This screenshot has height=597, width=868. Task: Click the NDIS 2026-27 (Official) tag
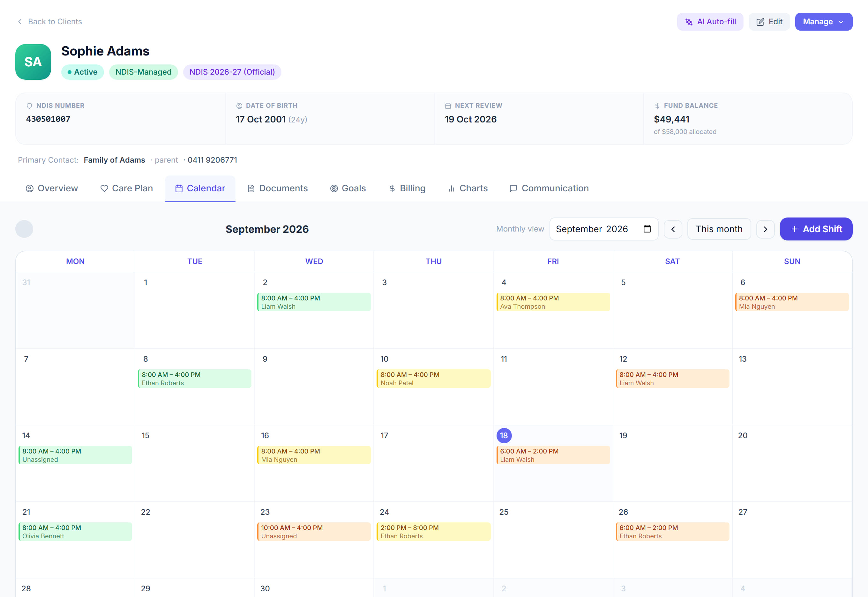pos(232,72)
